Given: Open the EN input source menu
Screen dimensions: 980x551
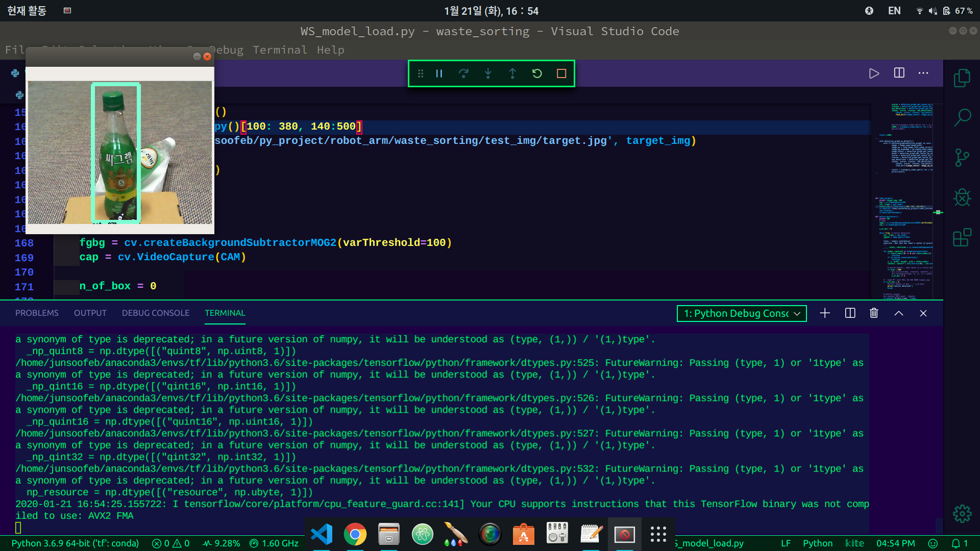Looking at the screenshot, I should click(x=894, y=11).
